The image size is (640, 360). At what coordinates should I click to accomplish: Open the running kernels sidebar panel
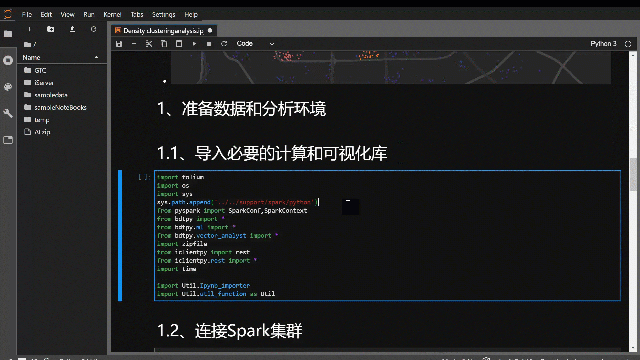click(8, 60)
